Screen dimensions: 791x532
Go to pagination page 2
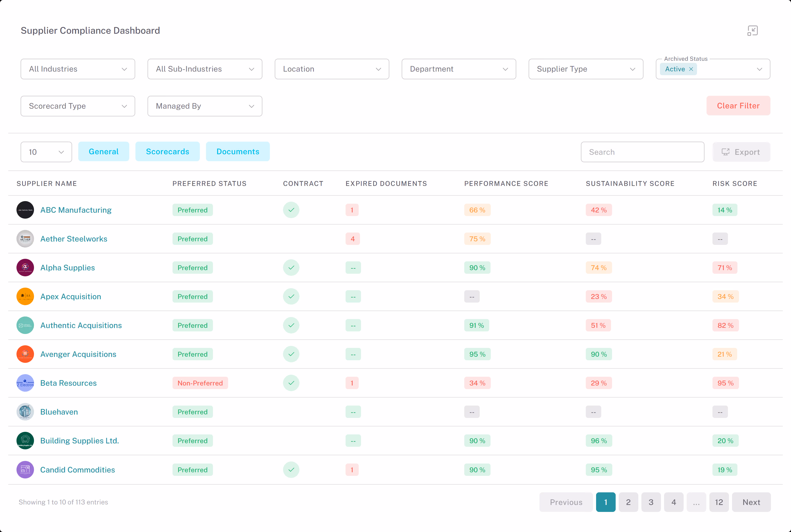(x=628, y=502)
